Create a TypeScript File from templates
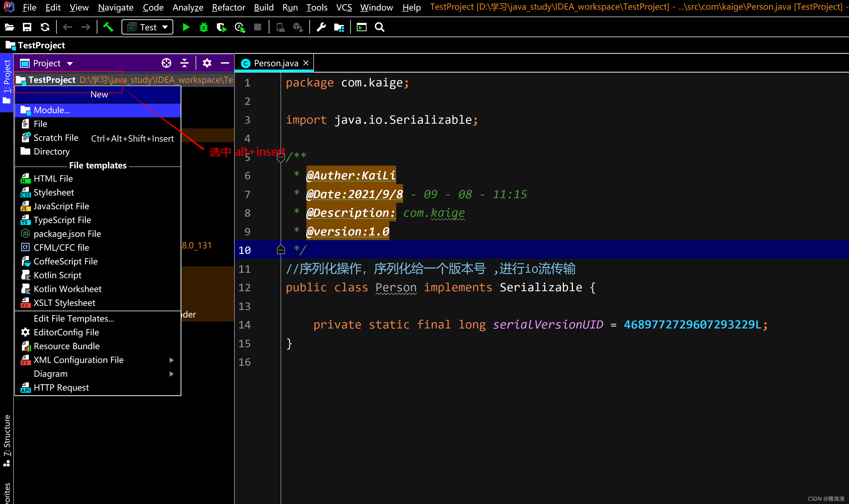Viewport: 849px width, 504px height. [x=98, y=220]
